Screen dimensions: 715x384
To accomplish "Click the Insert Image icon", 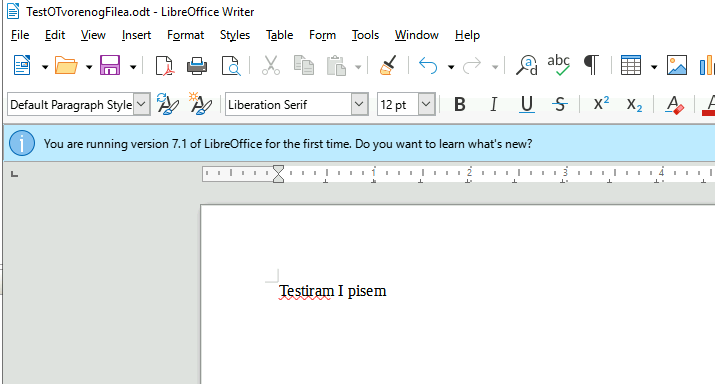I will (x=677, y=66).
